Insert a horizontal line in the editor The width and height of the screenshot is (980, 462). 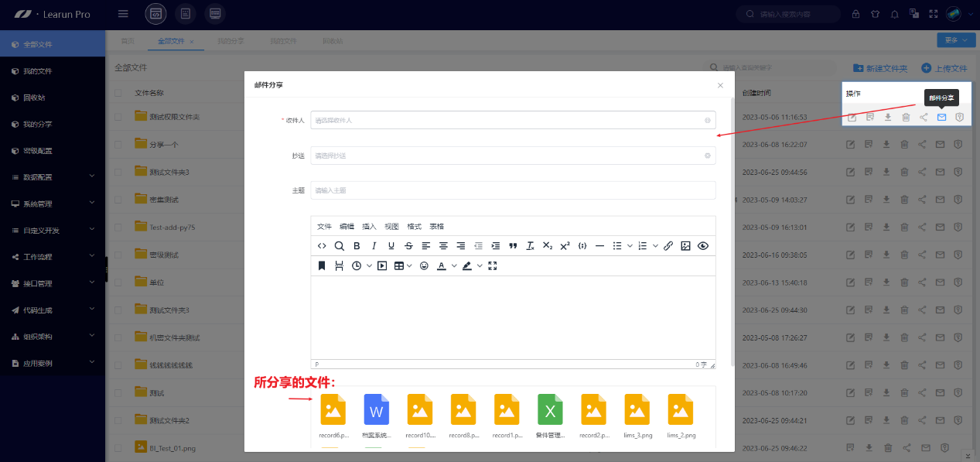599,246
